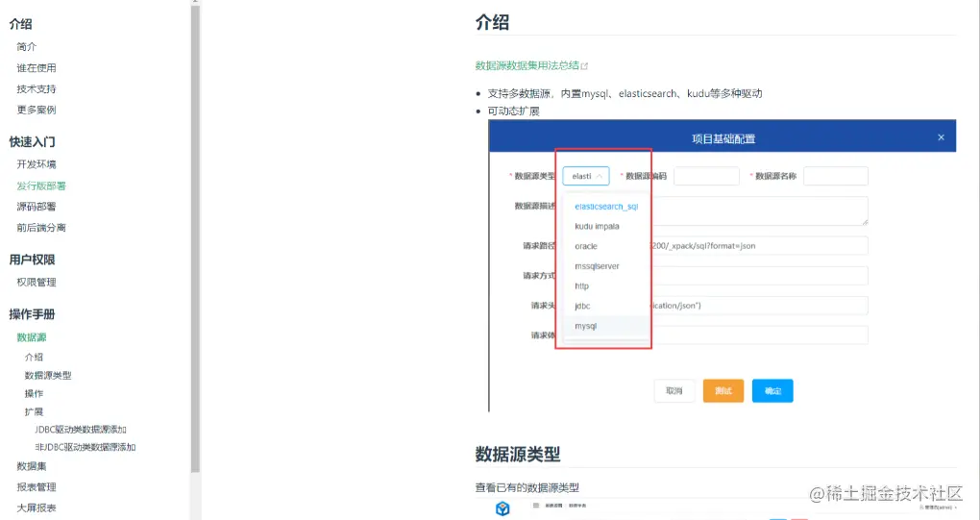Focus the 请求方式 input field

pos(760,276)
